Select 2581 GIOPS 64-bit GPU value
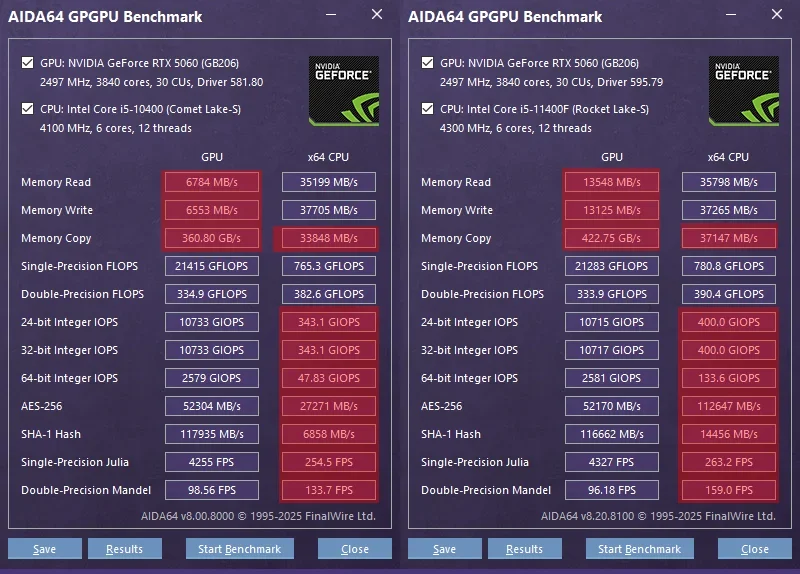800x574 pixels. [x=612, y=378]
